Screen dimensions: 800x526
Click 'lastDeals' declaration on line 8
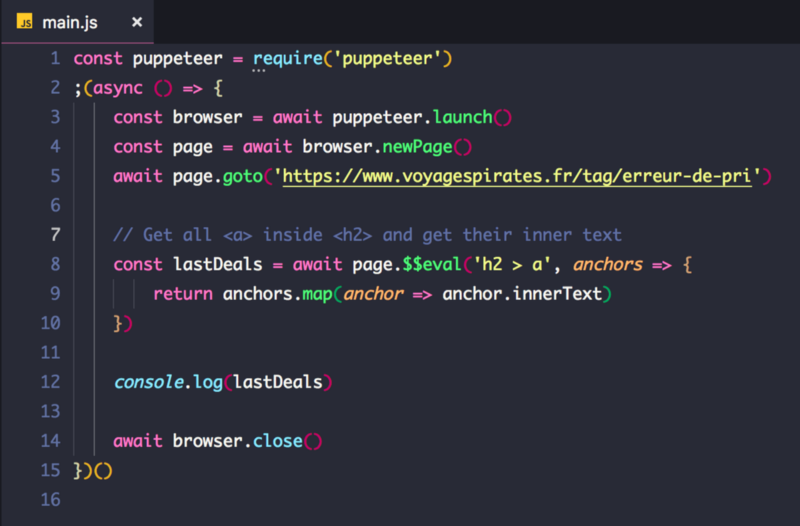coord(217,265)
